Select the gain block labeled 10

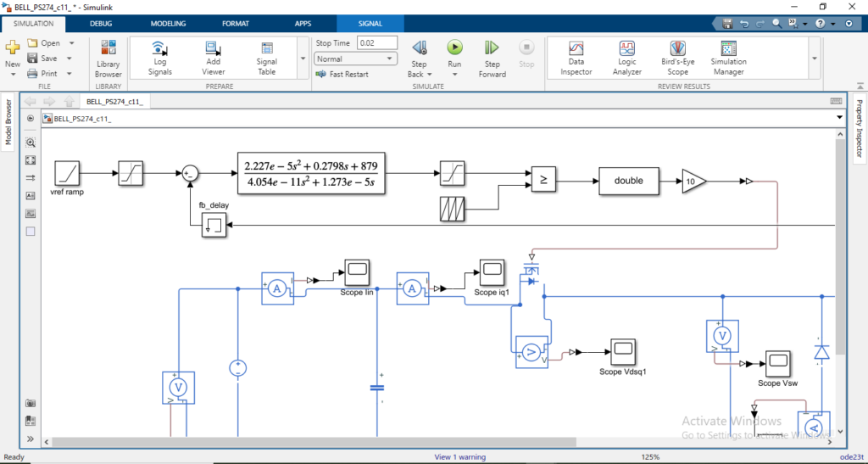coord(693,181)
